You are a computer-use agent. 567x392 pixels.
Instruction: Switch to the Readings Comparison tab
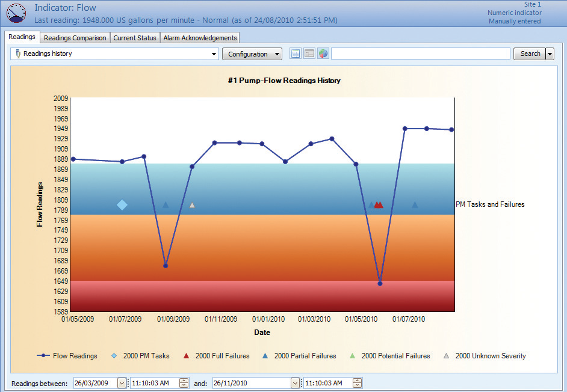(75, 37)
